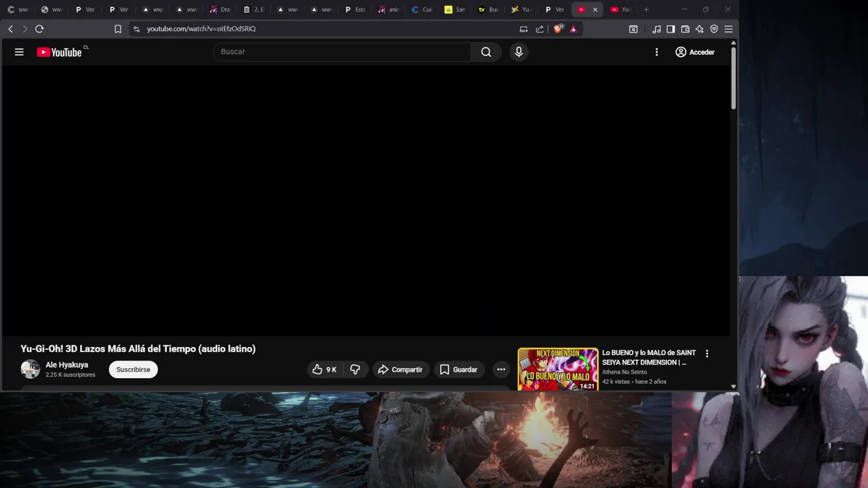The height and width of the screenshot is (488, 868).
Task: Open YouTube settings three-dot menu
Action: (x=656, y=52)
